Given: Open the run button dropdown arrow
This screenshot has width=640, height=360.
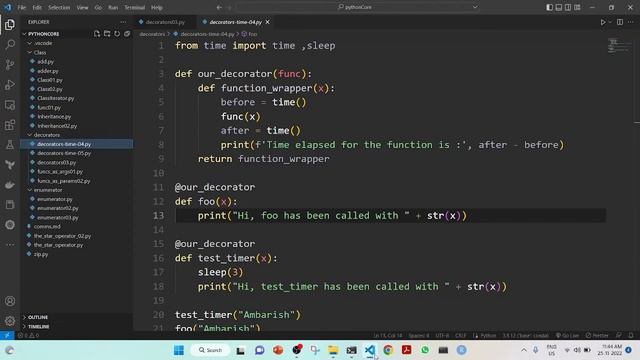Looking at the screenshot, I should (610, 22).
